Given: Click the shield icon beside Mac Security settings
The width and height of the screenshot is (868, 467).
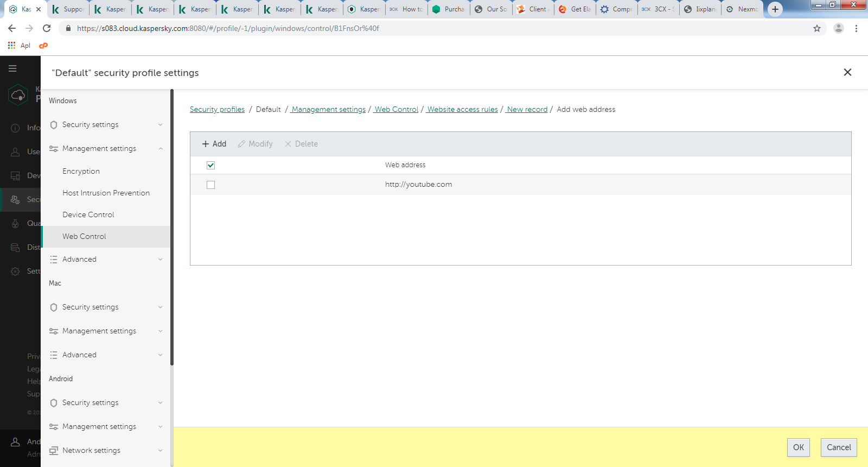Looking at the screenshot, I should [54, 307].
